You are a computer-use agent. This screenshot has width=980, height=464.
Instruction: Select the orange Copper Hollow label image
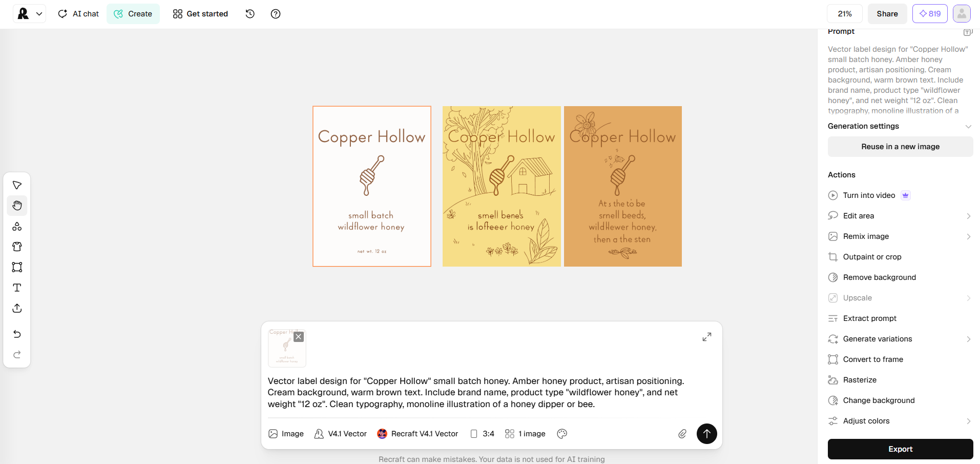point(623,186)
